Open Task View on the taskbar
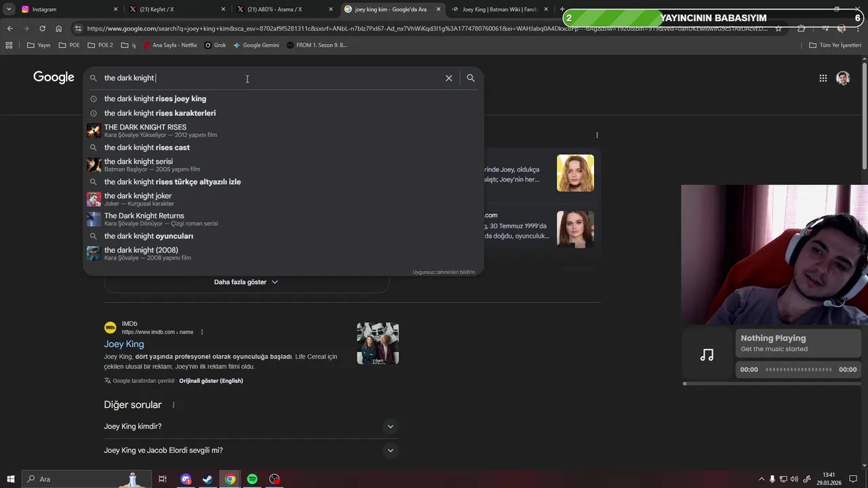Viewport: 868px width, 488px height. tap(162, 479)
